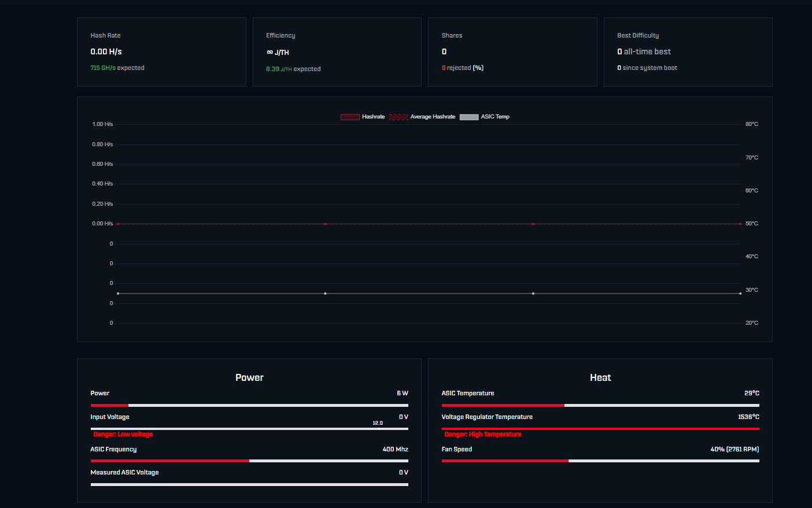Click the leftmost red hashrate data point
This screenshot has height=508, width=812.
(118, 224)
